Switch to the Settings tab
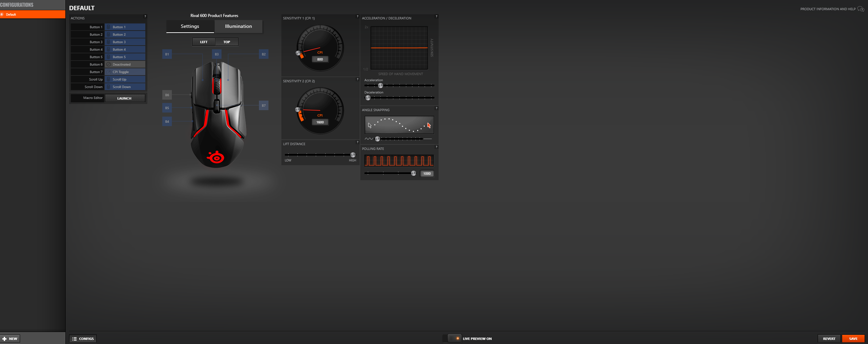The image size is (868, 344). (x=190, y=26)
